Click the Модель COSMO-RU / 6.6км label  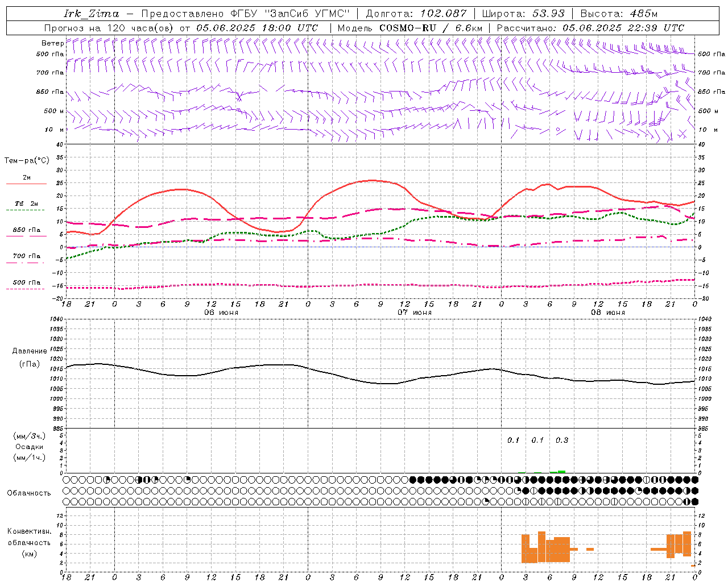pos(409,28)
